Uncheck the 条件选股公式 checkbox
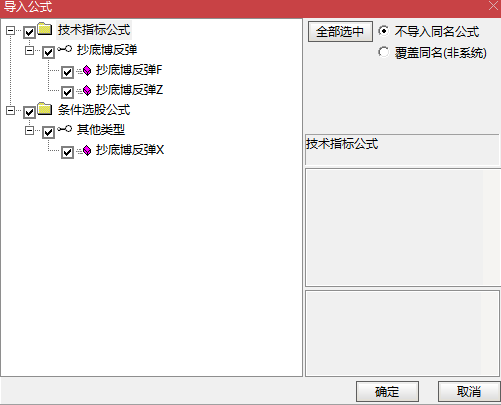The image size is (501, 405). pyautogui.click(x=29, y=112)
